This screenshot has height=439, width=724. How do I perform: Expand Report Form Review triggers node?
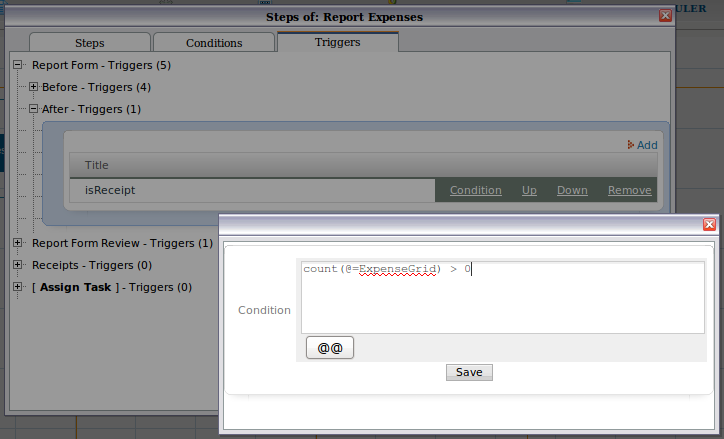tap(18, 243)
